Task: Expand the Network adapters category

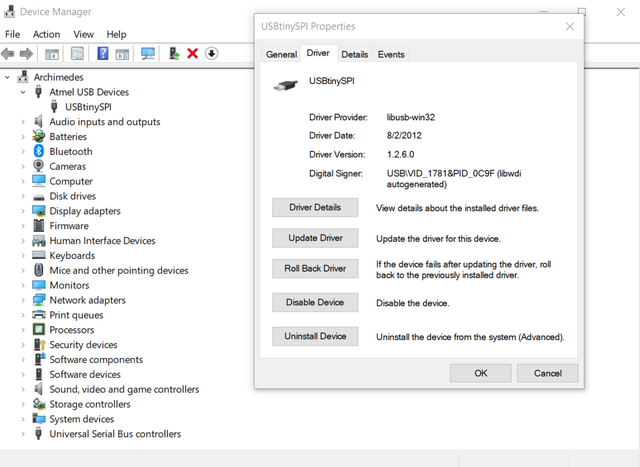Action: click(x=23, y=300)
